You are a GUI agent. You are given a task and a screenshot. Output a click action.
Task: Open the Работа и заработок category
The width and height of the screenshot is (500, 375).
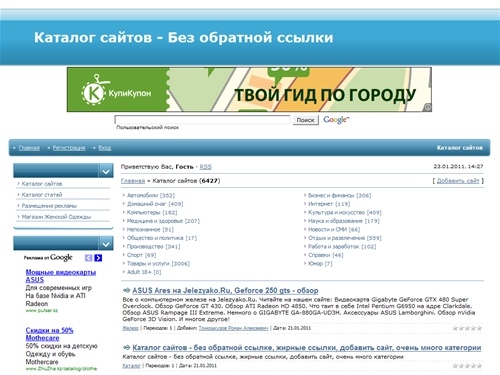pyautogui.click(x=334, y=246)
